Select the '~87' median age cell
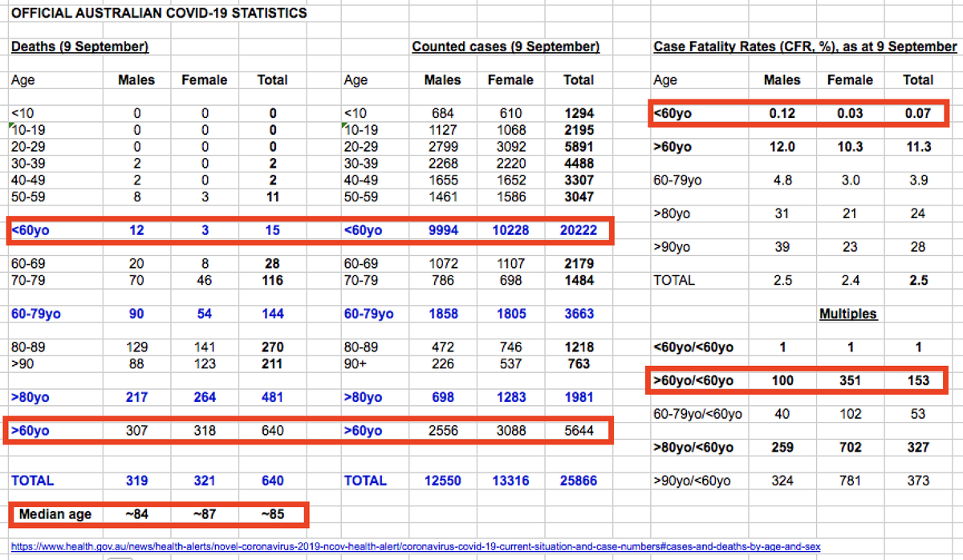 pyautogui.click(x=205, y=514)
